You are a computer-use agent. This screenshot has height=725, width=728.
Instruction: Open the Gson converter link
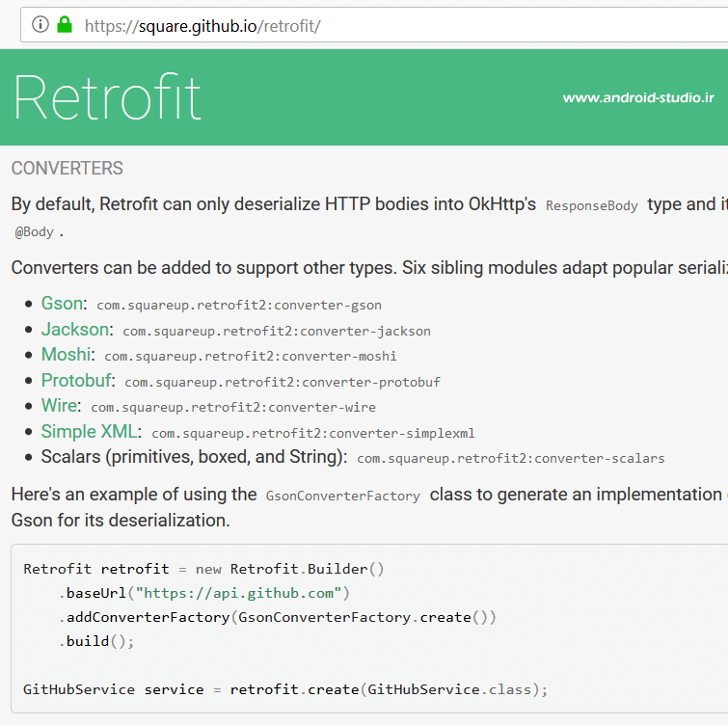click(x=63, y=304)
